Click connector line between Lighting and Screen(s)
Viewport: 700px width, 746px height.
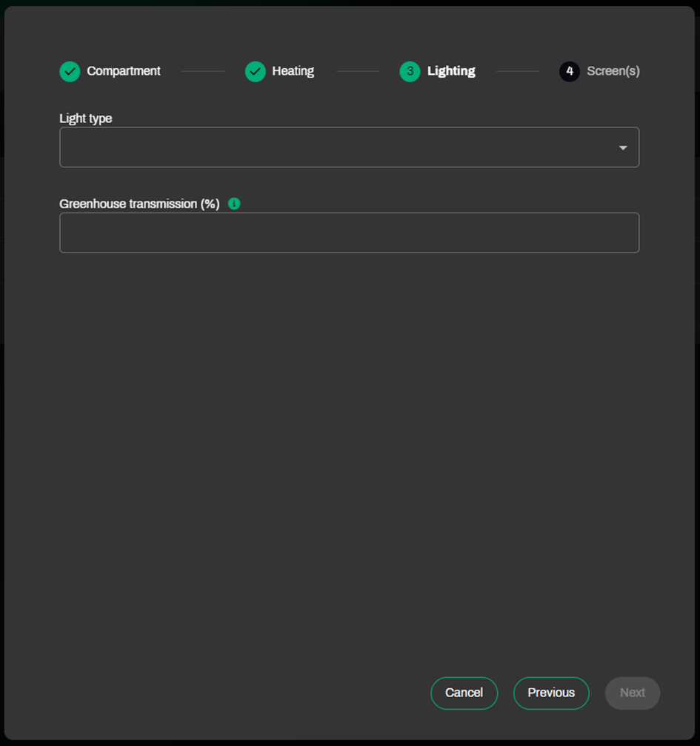(x=517, y=71)
